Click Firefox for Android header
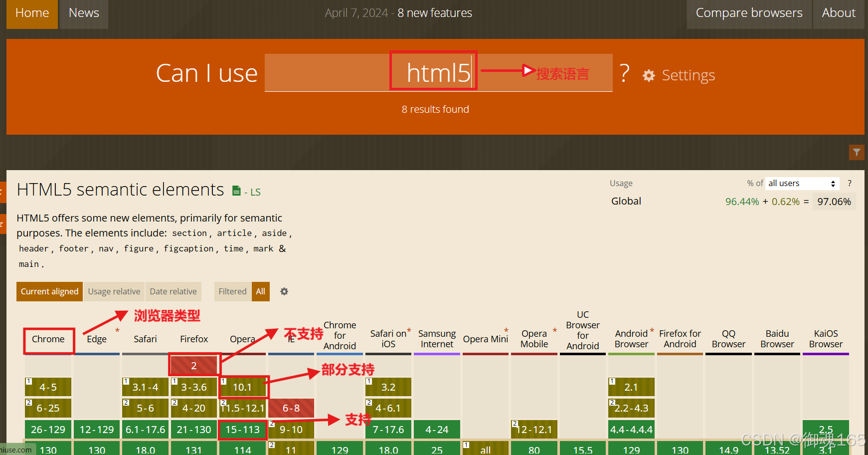The height and width of the screenshot is (455, 868). (680, 339)
